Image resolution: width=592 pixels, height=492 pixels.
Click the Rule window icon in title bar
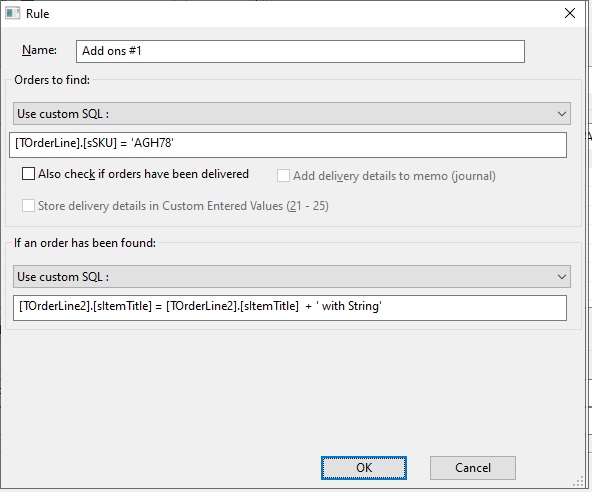12,14
